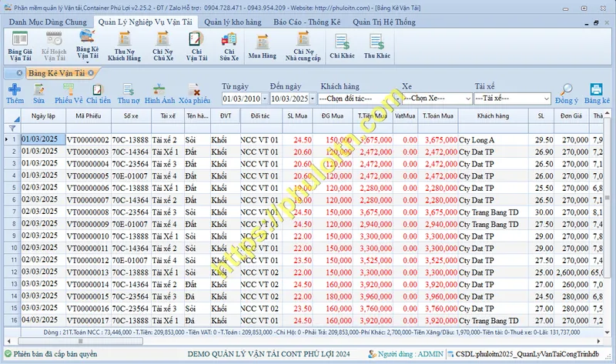
Task: Print with Bảng kê printer icon
Action: point(596,93)
